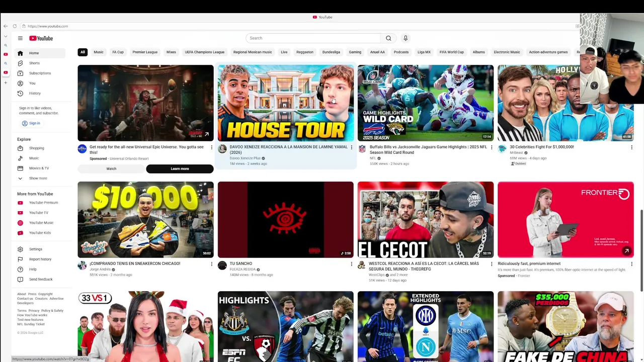Open YouTube Music
Image resolution: width=644 pixels, height=362 pixels.
point(40,223)
